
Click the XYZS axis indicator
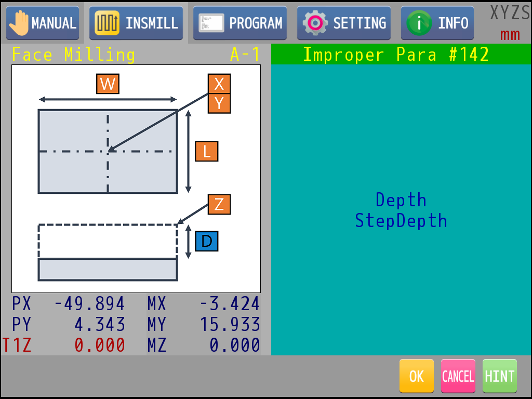pos(510,13)
